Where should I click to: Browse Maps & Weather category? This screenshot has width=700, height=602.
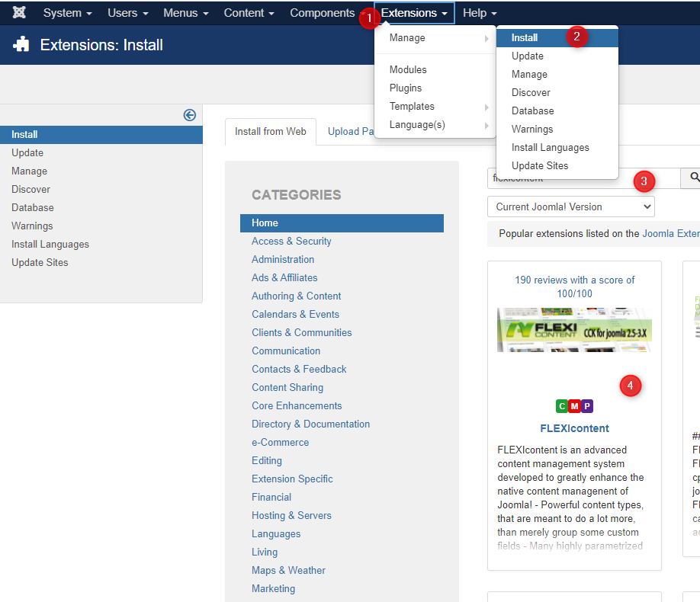[289, 571]
